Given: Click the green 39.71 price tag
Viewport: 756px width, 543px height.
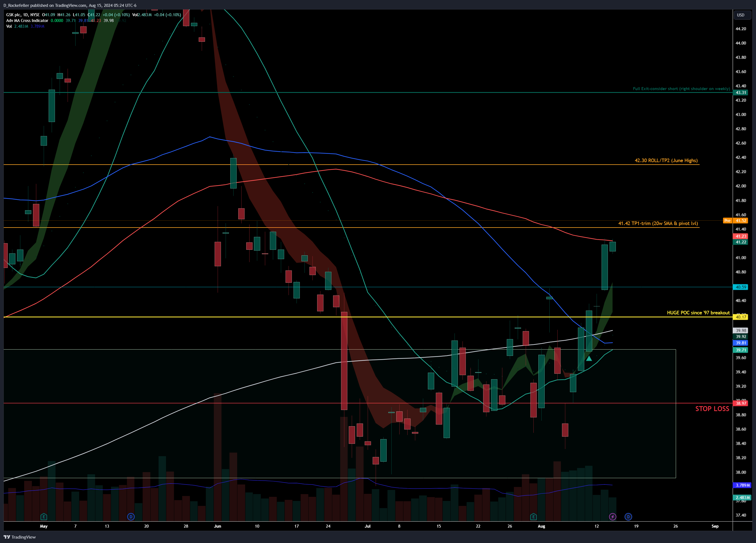Looking at the screenshot, I should click(x=741, y=350).
